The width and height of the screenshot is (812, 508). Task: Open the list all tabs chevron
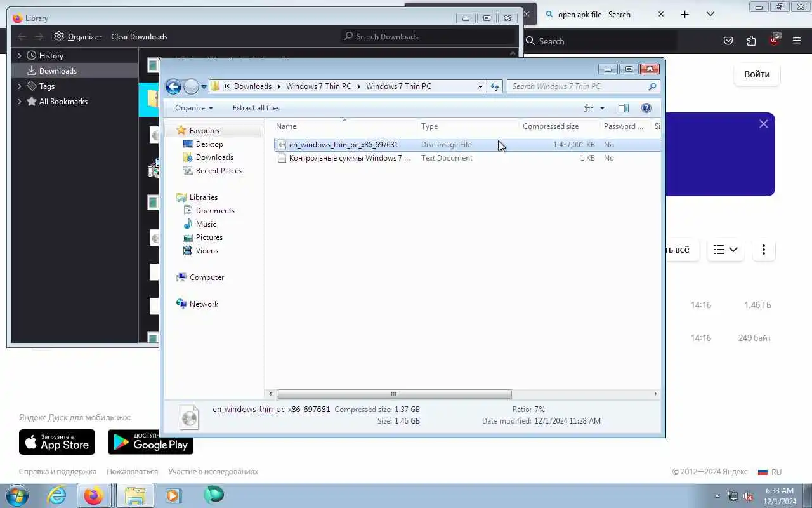(x=710, y=14)
